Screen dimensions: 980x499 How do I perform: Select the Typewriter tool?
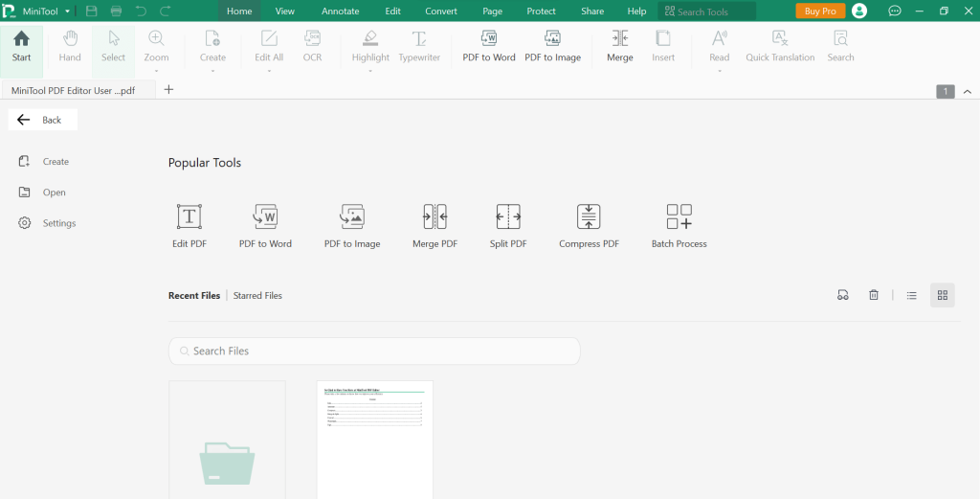[419, 47]
